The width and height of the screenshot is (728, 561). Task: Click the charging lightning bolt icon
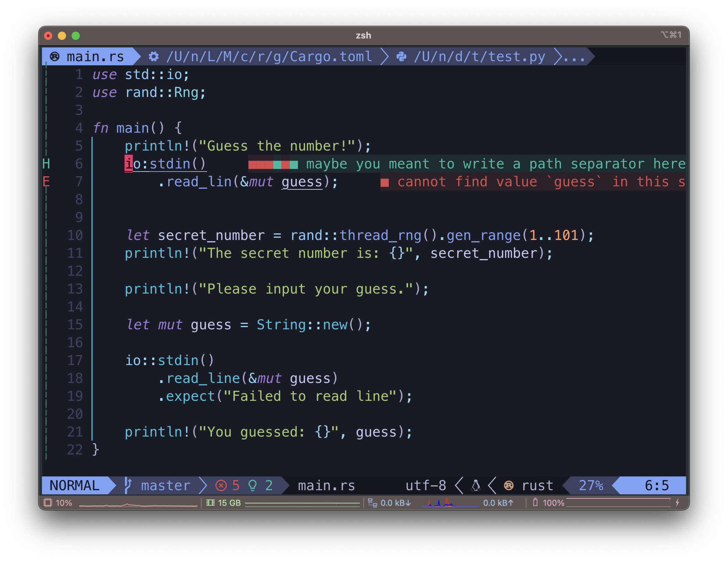[677, 503]
